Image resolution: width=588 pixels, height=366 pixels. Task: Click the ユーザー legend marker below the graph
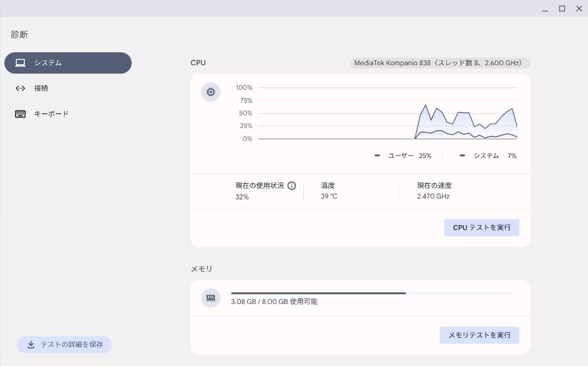pos(377,155)
